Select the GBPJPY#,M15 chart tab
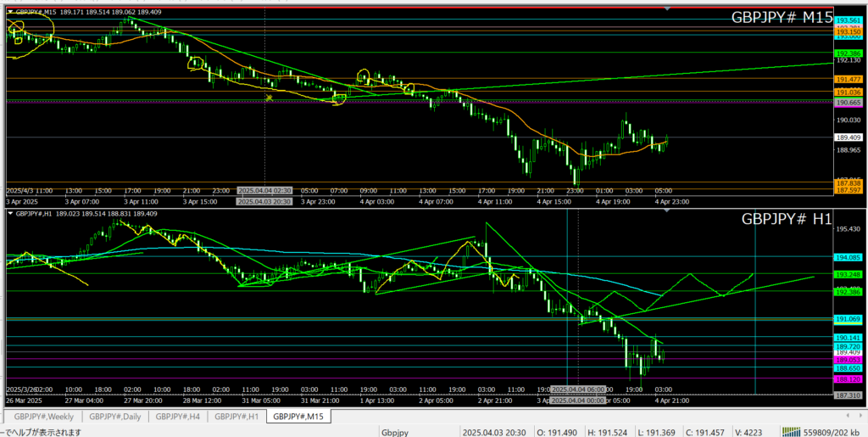Viewport: 868px width, 437px height. click(x=298, y=416)
